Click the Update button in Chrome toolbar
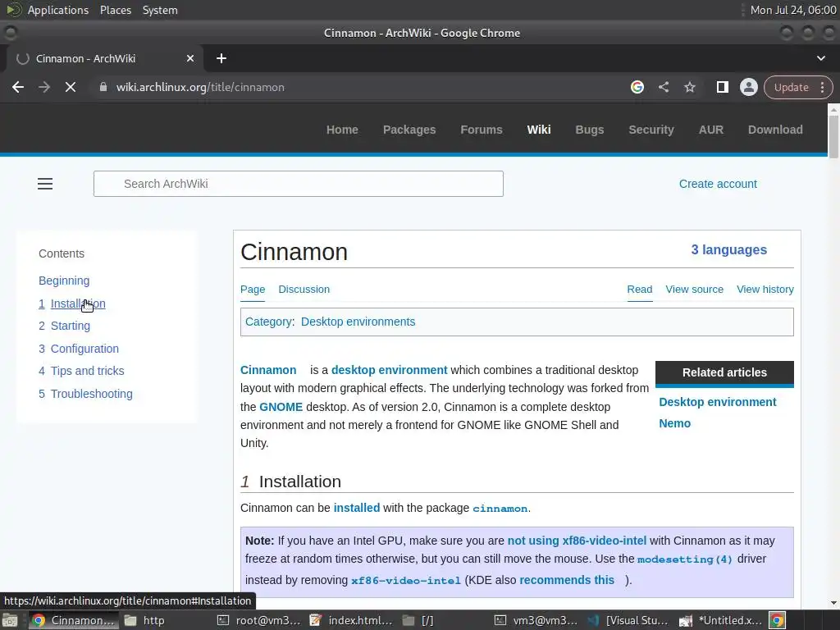 (792, 87)
